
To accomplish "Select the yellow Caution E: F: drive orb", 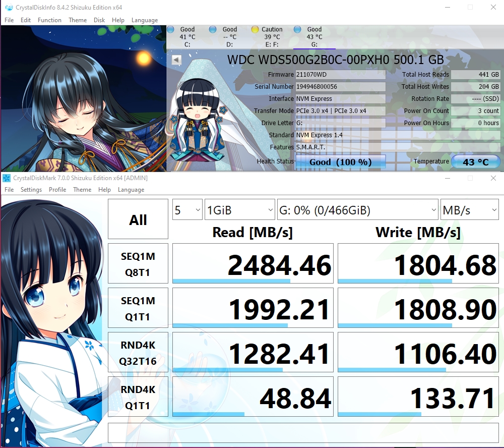I will (255, 29).
